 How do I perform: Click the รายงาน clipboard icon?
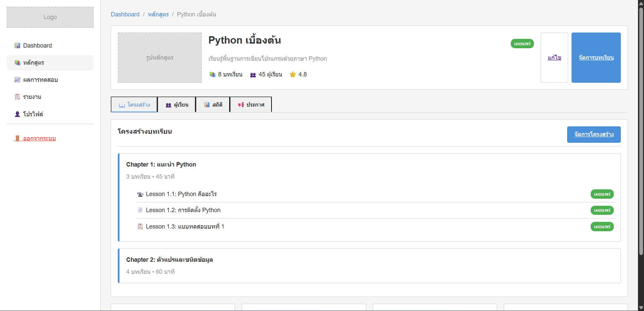click(17, 97)
